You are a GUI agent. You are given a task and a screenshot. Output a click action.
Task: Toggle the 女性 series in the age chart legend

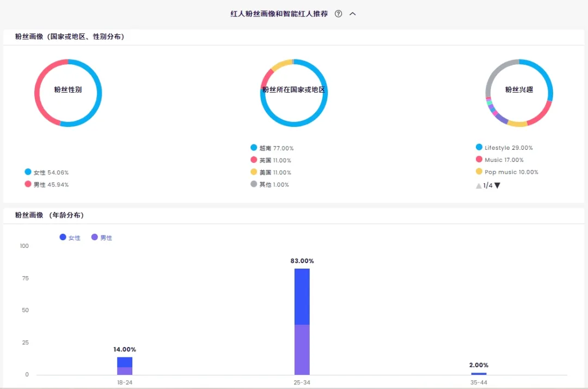tap(70, 237)
